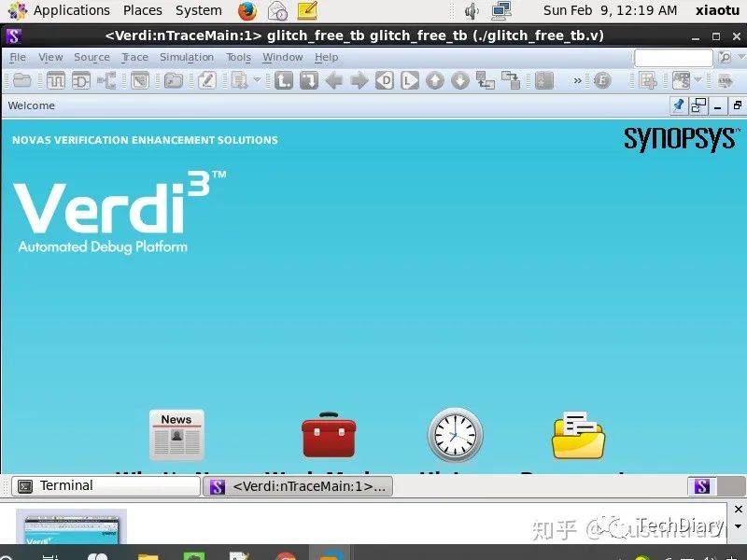This screenshot has height=560, width=747.
Task: Click the date and time clock
Action: (x=610, y=10)
